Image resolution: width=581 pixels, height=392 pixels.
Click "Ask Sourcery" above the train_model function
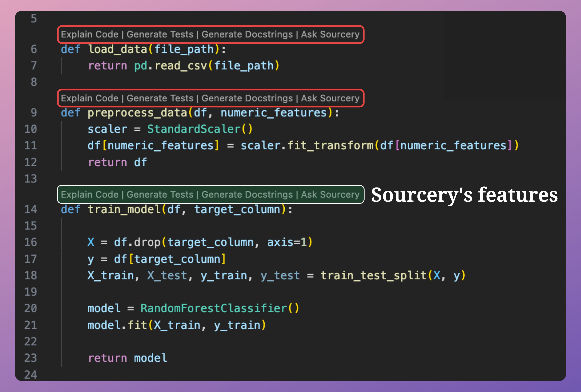pos(330,194)
